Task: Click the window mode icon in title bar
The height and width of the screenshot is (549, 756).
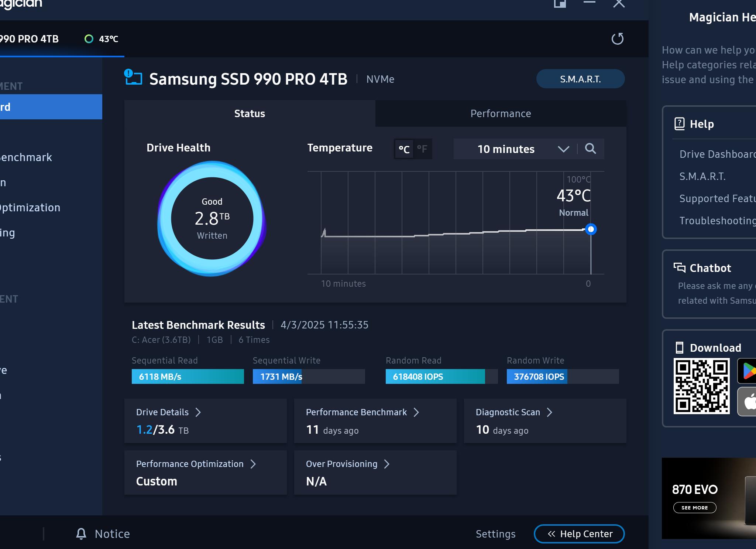Action: (560, 3)
